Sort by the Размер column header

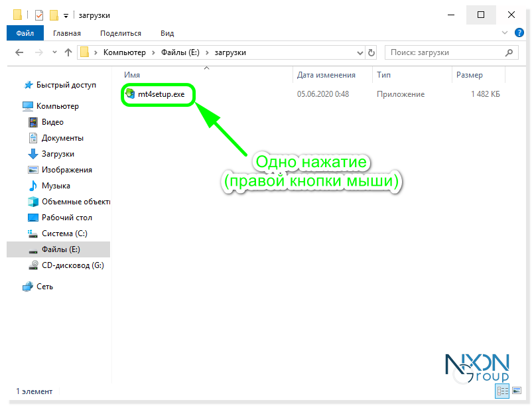click(x=469, y=75)
